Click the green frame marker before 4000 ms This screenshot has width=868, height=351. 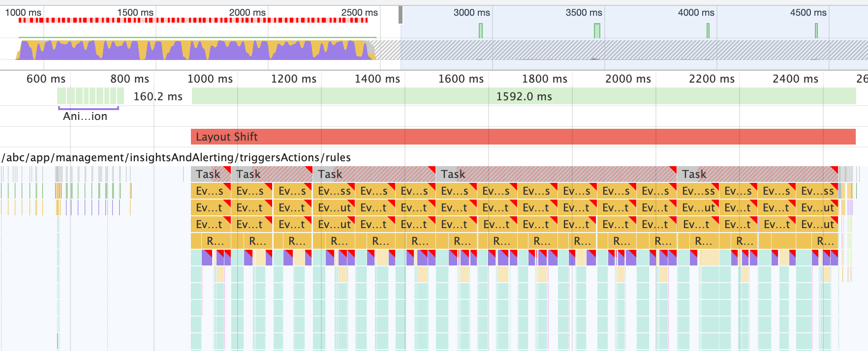pyautogui.click(x=708, y=30)
